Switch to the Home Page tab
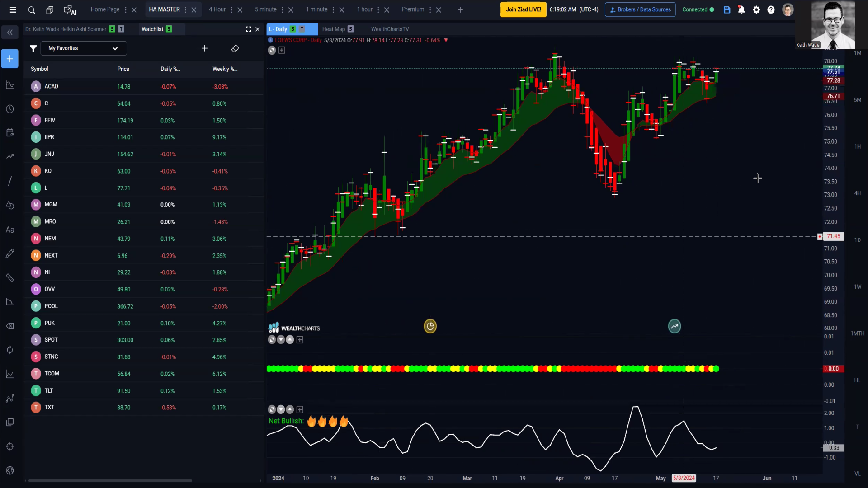The width and height of the screenshot is (868, 488). (x=105, y=9)
